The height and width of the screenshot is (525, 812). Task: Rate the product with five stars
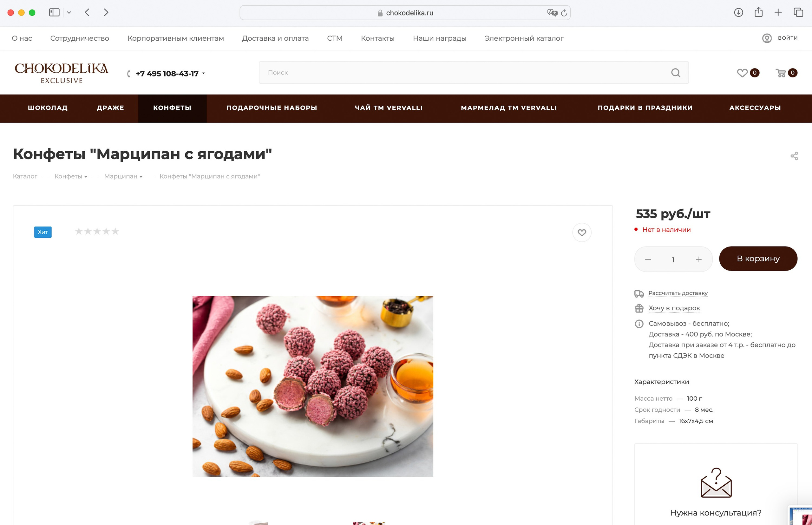(115, 232)
